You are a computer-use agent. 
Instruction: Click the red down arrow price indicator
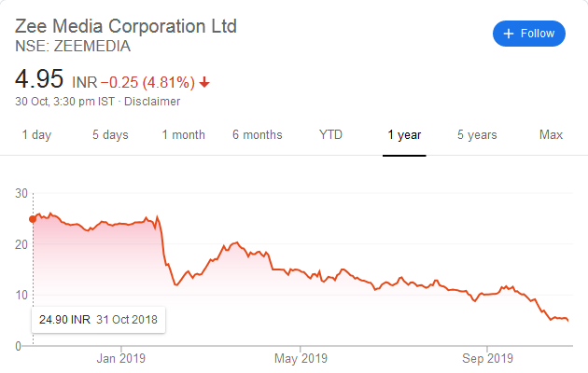click(204, 82)
